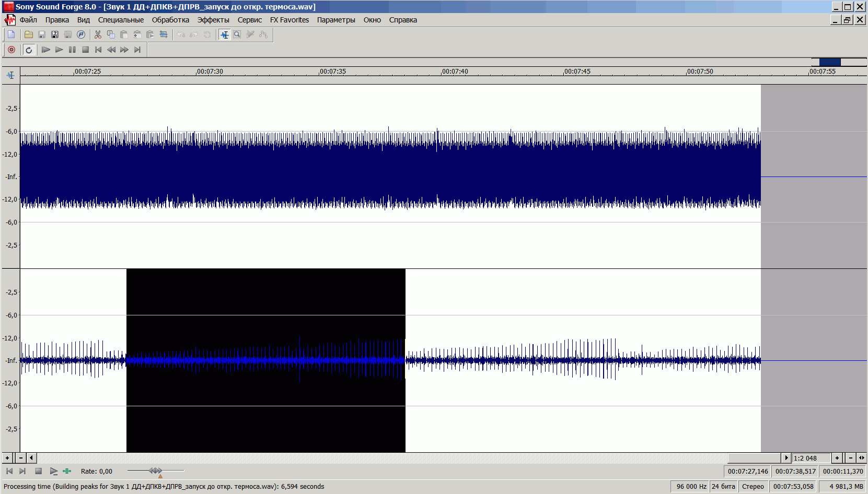Toggle Loop Playback button
868x494 pixels.
pos(29,50)
